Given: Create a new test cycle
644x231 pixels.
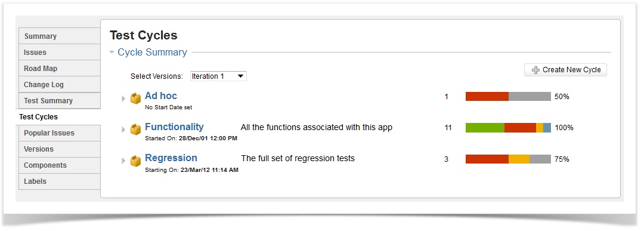Looking at the screenshot, I should (x=565, y=70).
